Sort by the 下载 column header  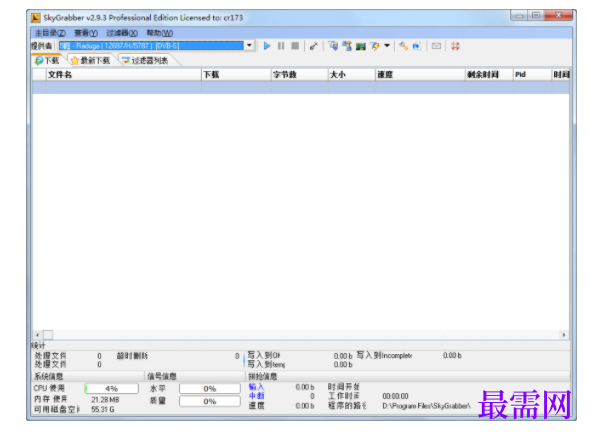236,74
